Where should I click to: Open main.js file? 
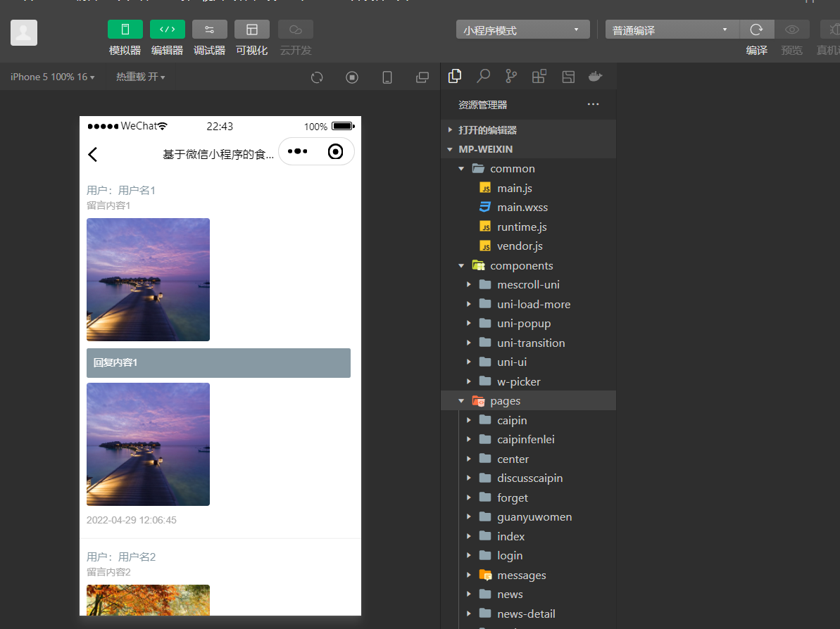[528, 188]
